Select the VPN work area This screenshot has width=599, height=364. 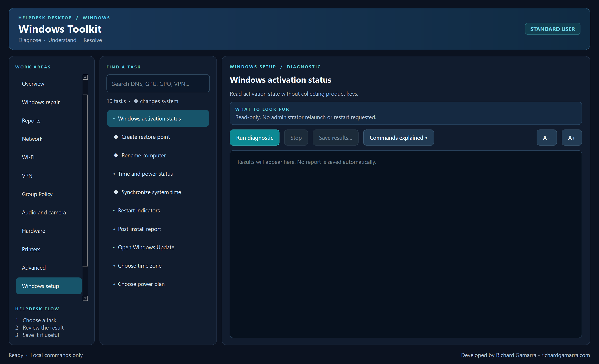49,176
